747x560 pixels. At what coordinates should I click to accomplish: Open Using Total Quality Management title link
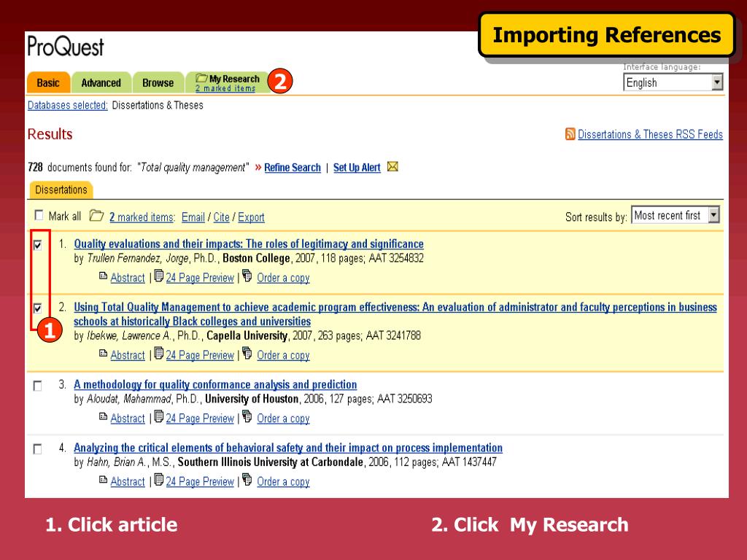coord(395,314)
